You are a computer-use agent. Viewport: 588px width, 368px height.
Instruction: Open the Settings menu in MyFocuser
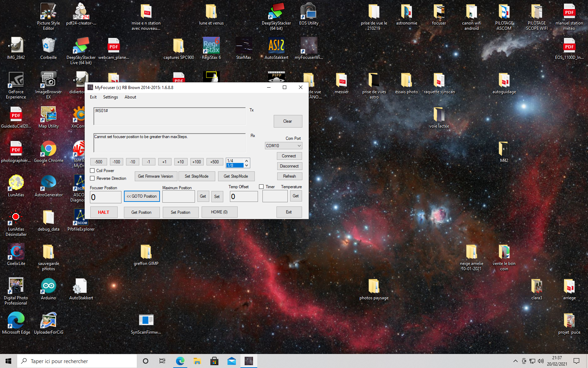(111, 97)
